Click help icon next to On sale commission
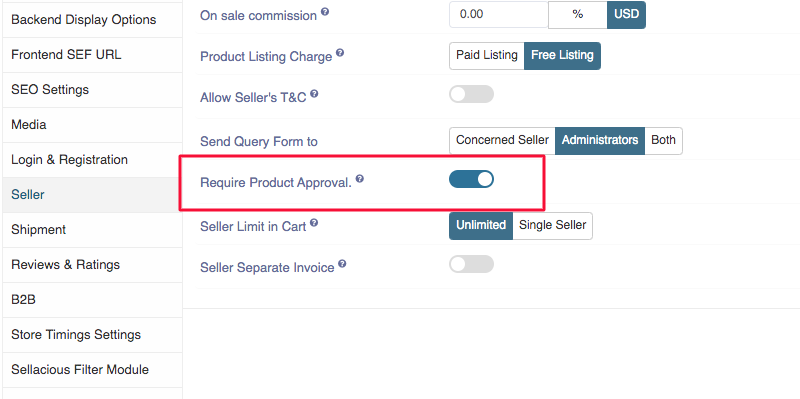This screenshot has height=399, width=800. click(324, 12)
